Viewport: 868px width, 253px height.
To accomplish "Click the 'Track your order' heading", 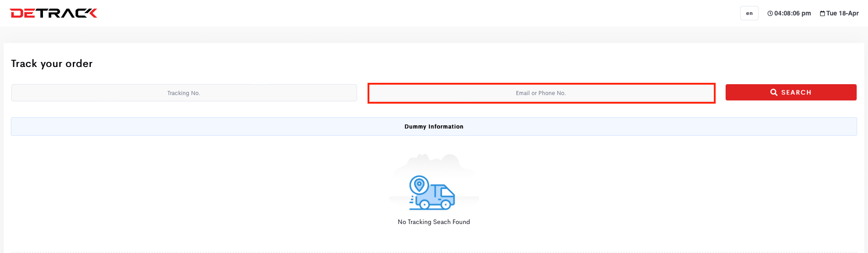I will pyautogui.click(x=52, y=63).
